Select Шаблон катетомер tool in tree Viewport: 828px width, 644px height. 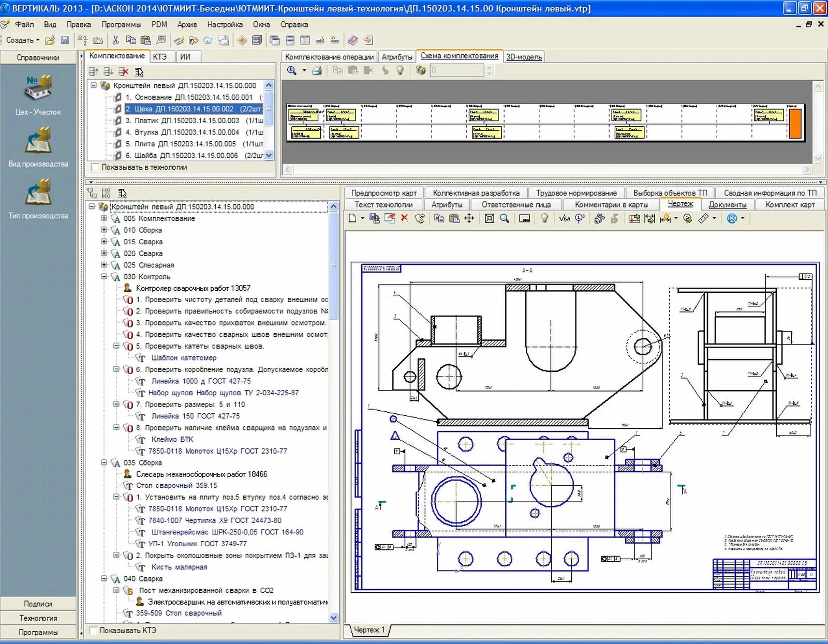(x=184, y=357)
